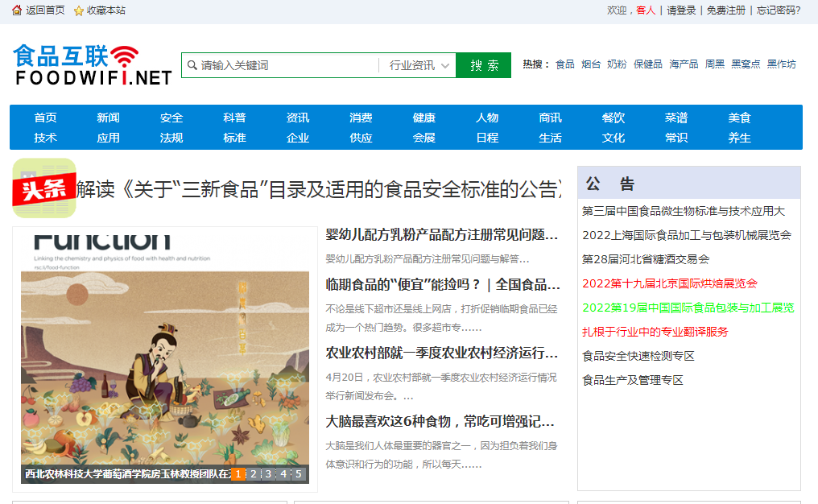Click the FOODWIFI.NET site logo
Viewport: 818px width, 504px height.
click(93, 65)
